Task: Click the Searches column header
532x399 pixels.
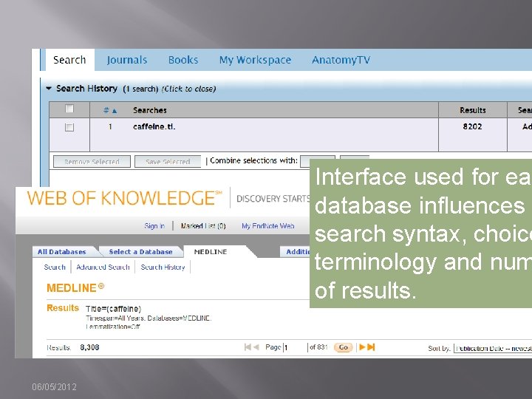Action: click(x=149, y=110)
